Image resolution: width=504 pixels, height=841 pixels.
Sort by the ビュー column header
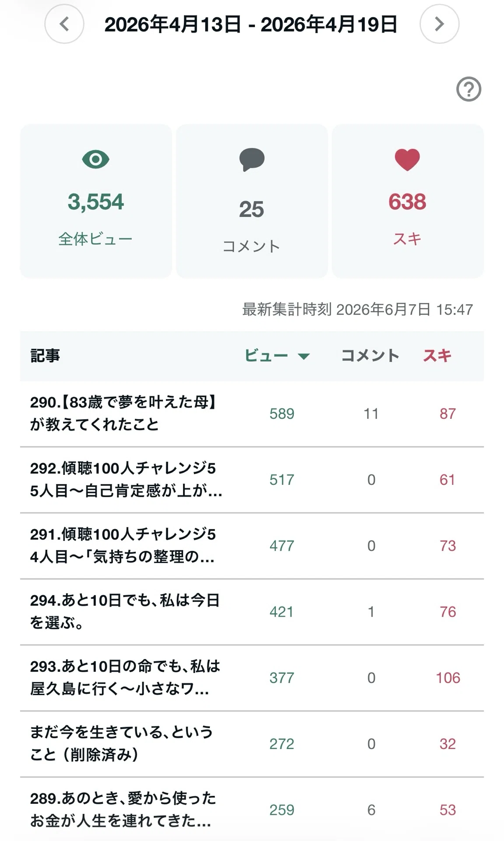point(266,355)
